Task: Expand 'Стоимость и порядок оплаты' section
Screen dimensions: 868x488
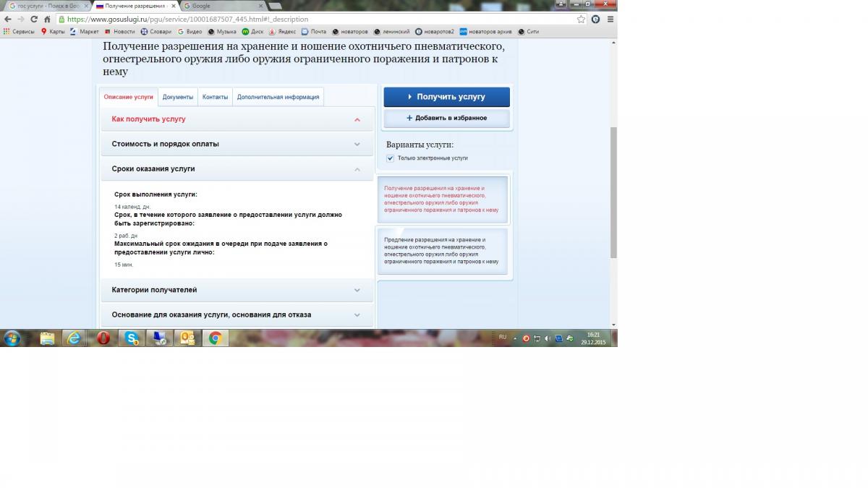Action: [237, 144]
